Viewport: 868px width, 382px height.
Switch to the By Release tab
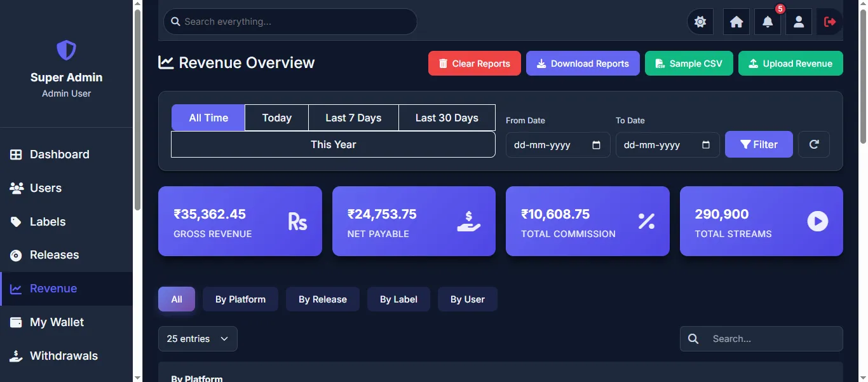click(x=323, y=299)
